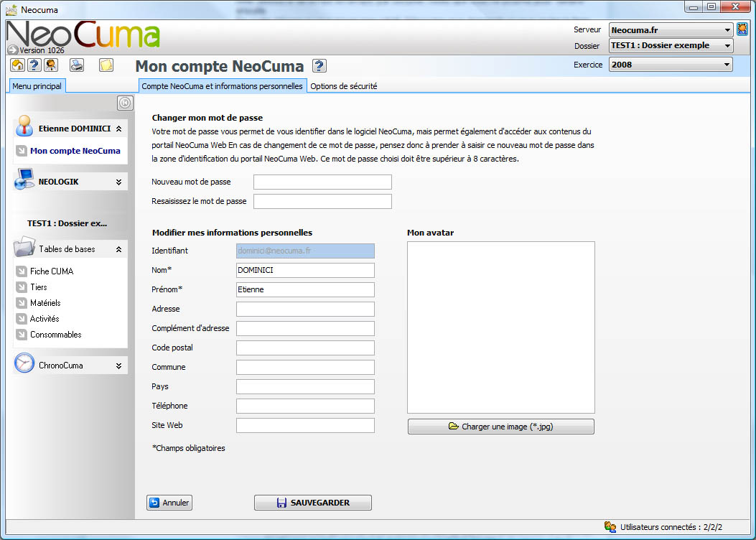Click the Code postal field

(x=305, y=348)
